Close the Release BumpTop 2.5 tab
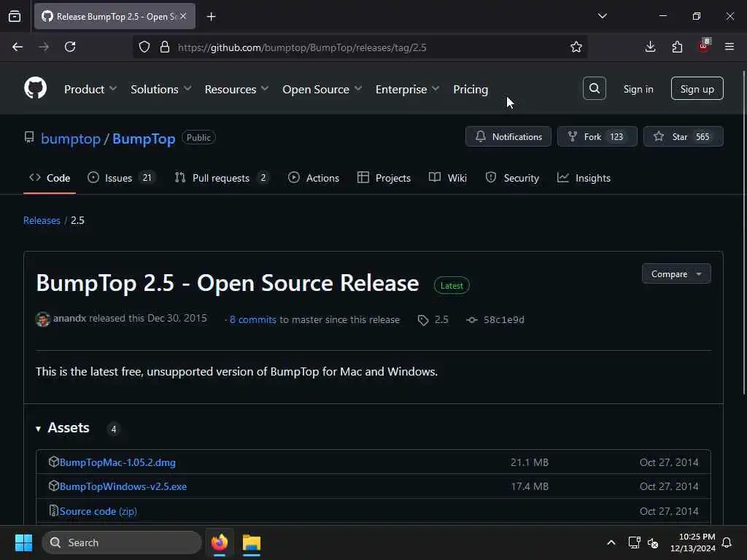The width and height of the screenshot is (747, 560). [x=183, y=16]
